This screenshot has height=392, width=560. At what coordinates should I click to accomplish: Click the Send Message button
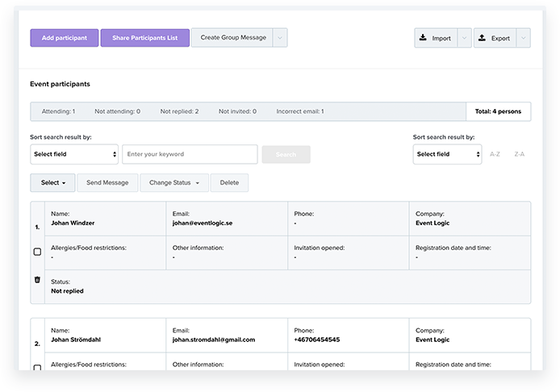107,183
